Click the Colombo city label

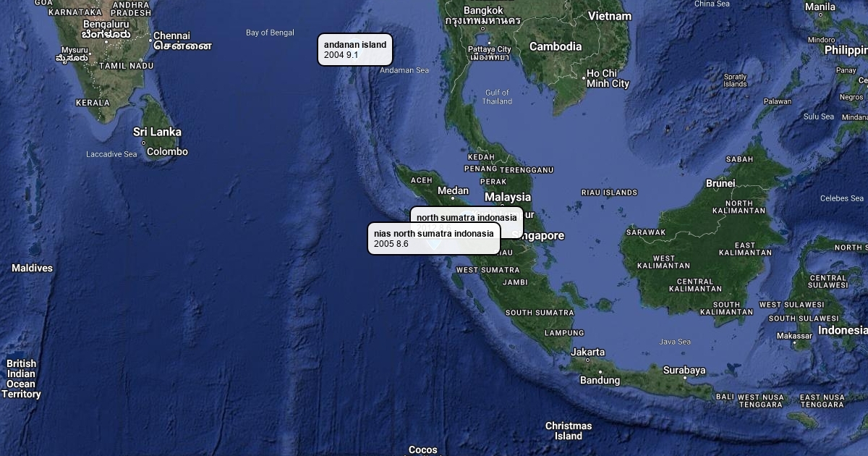pos(168,151)
